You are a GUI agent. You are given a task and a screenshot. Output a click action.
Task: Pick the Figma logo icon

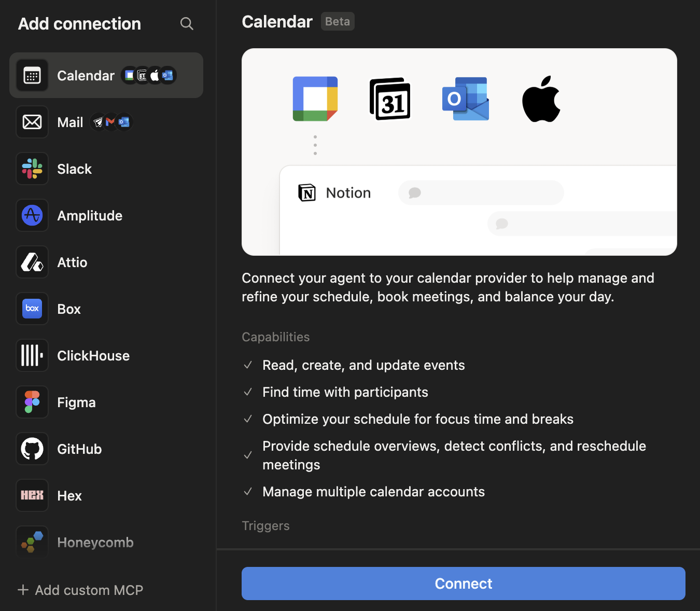tap(32, 402)
